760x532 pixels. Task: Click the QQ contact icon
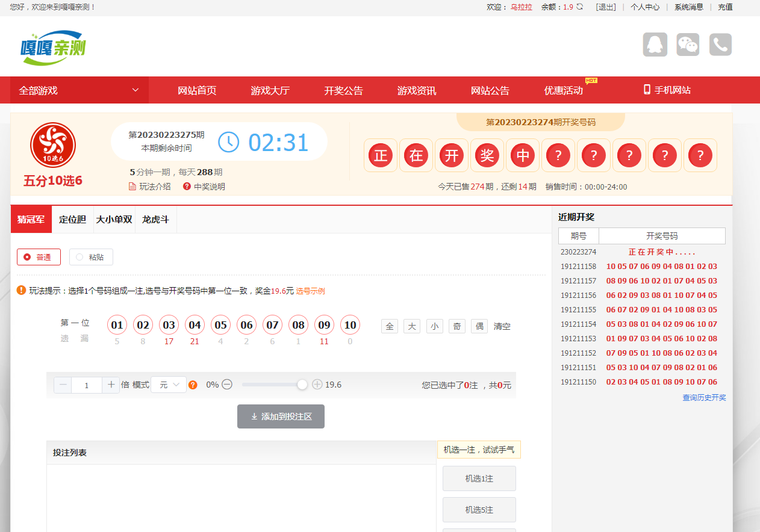(x=655, y=45)
